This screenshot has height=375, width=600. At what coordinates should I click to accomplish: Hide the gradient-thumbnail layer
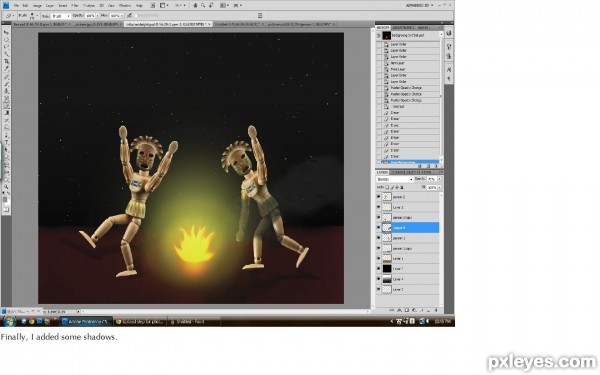(x=378, y=279)
